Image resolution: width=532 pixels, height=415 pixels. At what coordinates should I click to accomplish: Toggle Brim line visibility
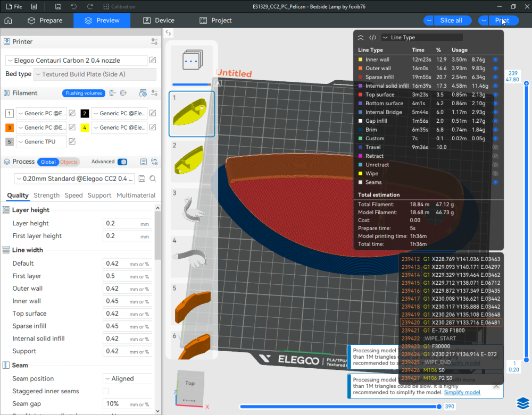click(495, 130)
